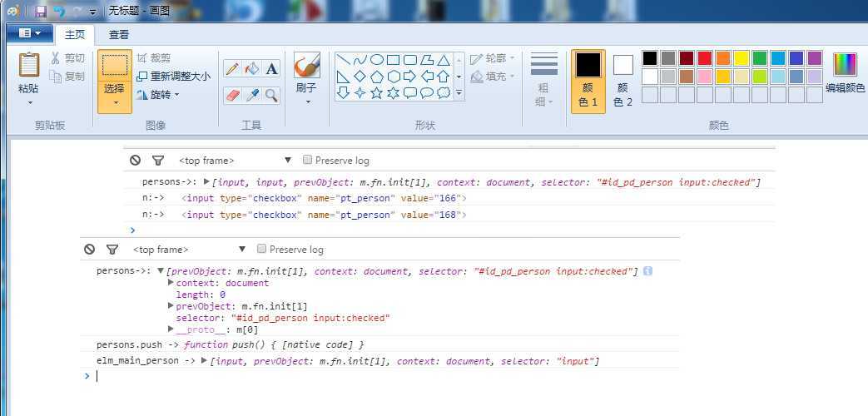Image resolution: width=868 pixels, height=416 pixels.
Task: Select the Four-point star shape
Action: click(360, 93)
